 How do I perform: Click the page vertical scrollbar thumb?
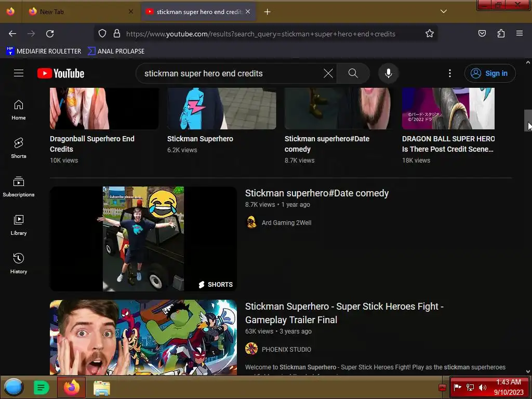click(x=528, y=121)
